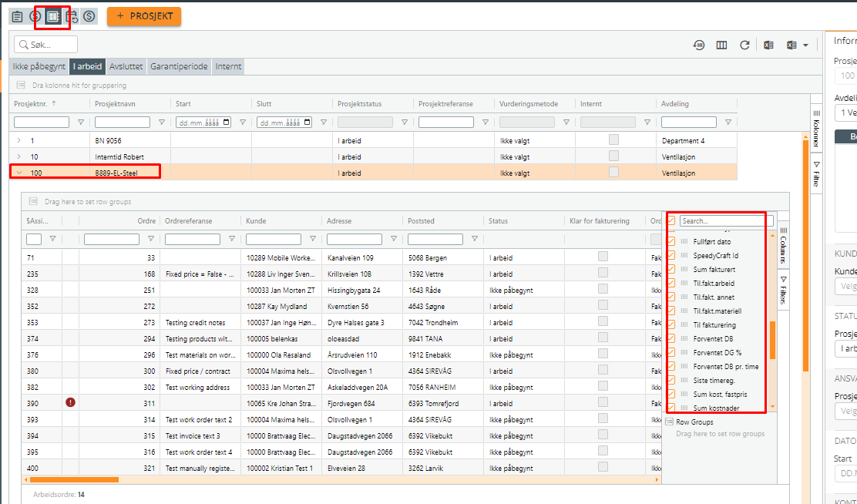Sort by Prosjektnavn column header
This screenshot has width=857, height=504.
(x=116, y=104)
